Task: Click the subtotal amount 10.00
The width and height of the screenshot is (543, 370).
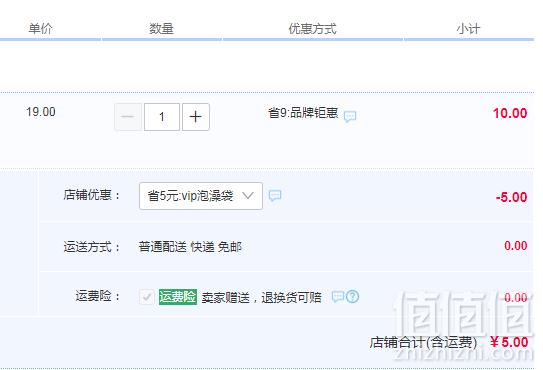Action: [510, 113]
